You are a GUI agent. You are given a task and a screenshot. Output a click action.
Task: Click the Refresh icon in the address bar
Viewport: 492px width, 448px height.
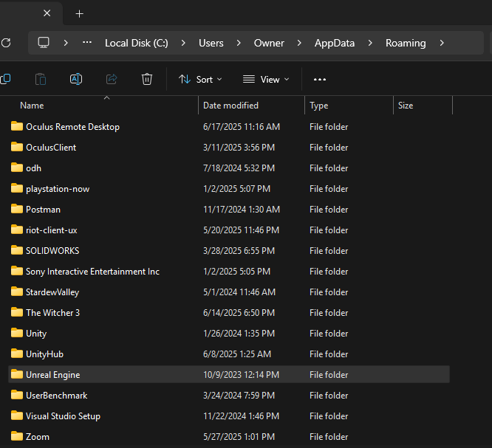[x=6, y=43]
